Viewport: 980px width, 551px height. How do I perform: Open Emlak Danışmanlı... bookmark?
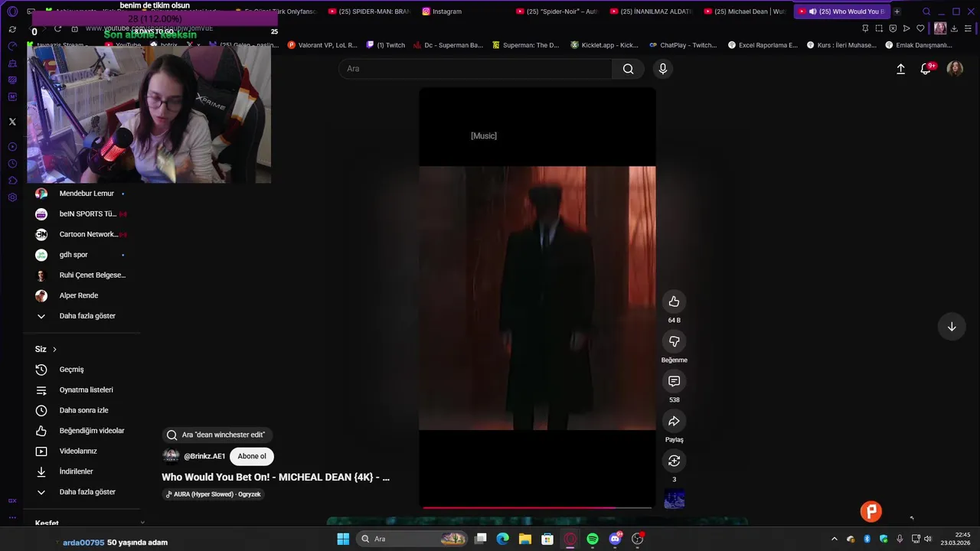[x=920, y=45]
